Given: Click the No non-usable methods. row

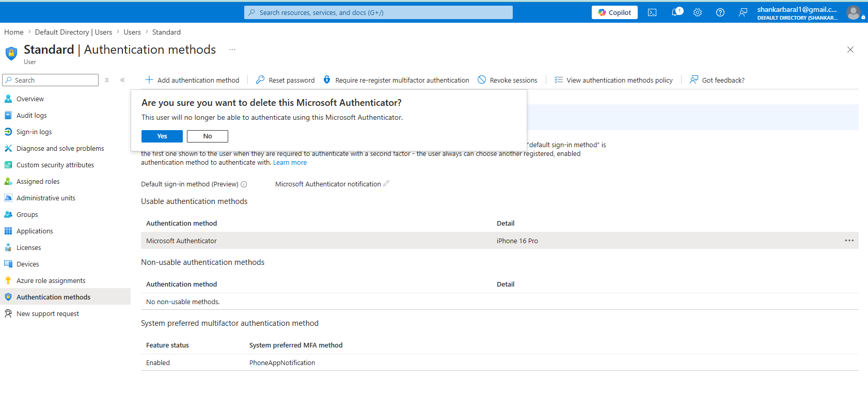Looking at the screenshot, I should coord(500,302).
